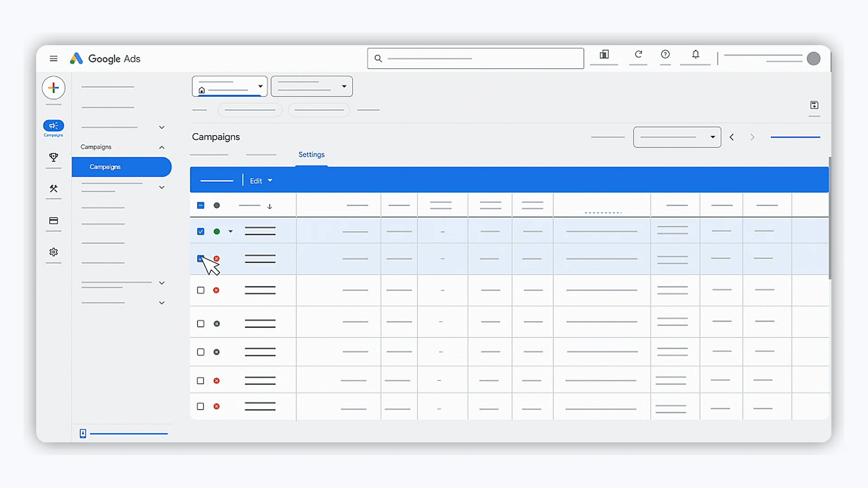Open the Tools wrench sidebar icon
The height and width of the screenshot is (488, 868).
[x=53, y=188]
